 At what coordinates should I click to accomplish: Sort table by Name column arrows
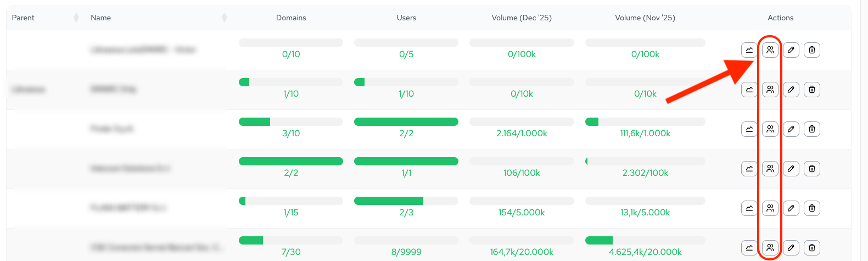click(225, 18)
